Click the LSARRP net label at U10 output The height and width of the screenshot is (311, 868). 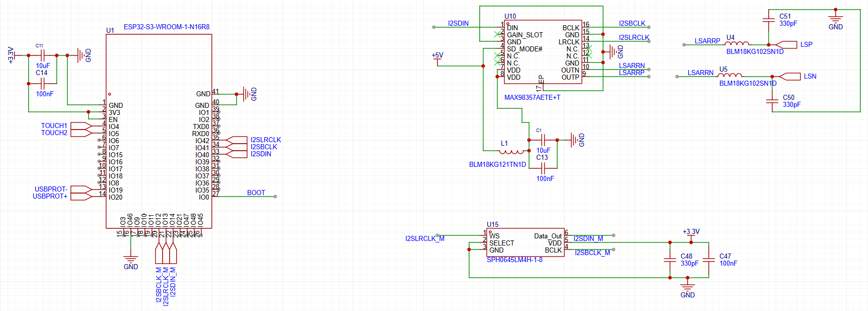click(631, 73)
